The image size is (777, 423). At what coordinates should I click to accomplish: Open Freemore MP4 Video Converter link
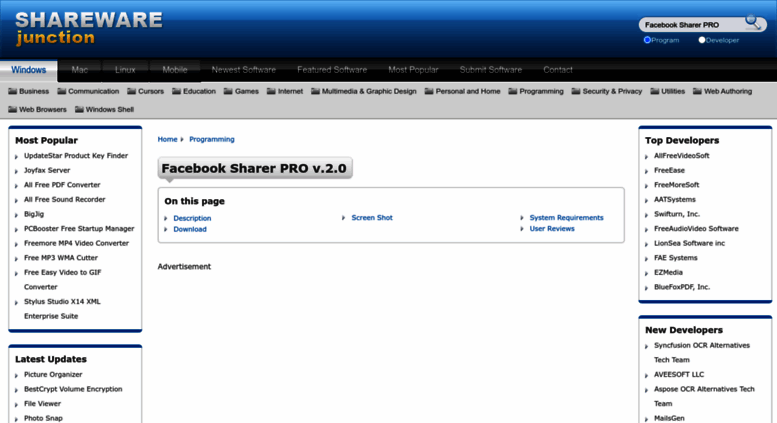76,243
